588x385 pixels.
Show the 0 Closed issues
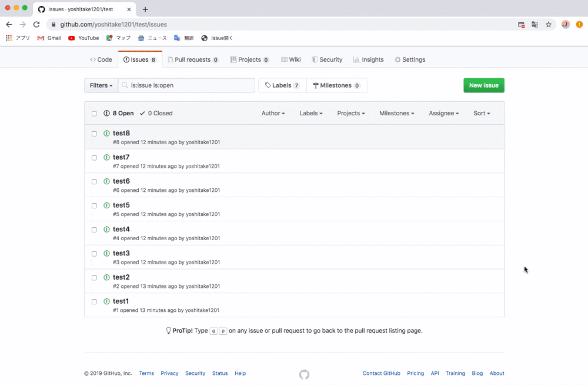tap(156, 113)
